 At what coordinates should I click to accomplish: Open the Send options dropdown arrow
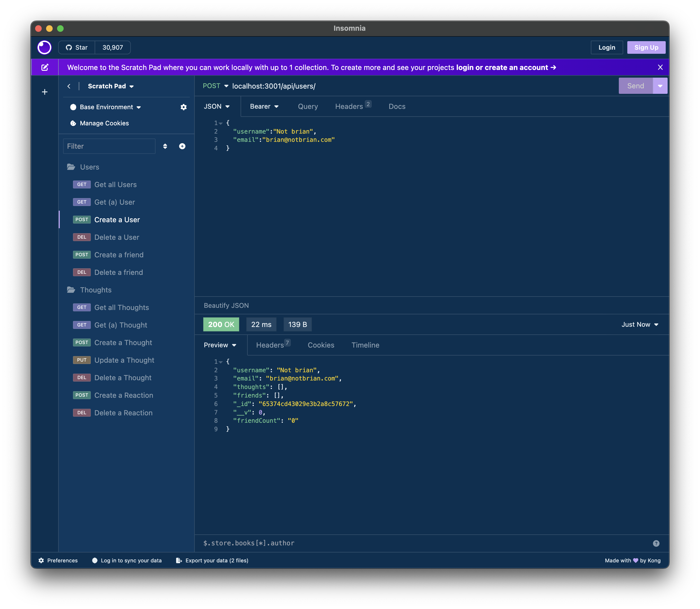(x=660, y=86)
